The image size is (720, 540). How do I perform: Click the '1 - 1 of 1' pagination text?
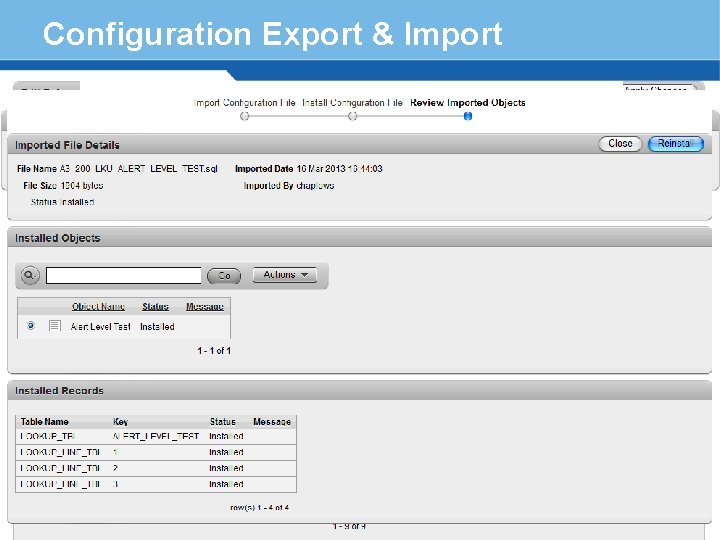click(x=214, y=350)
